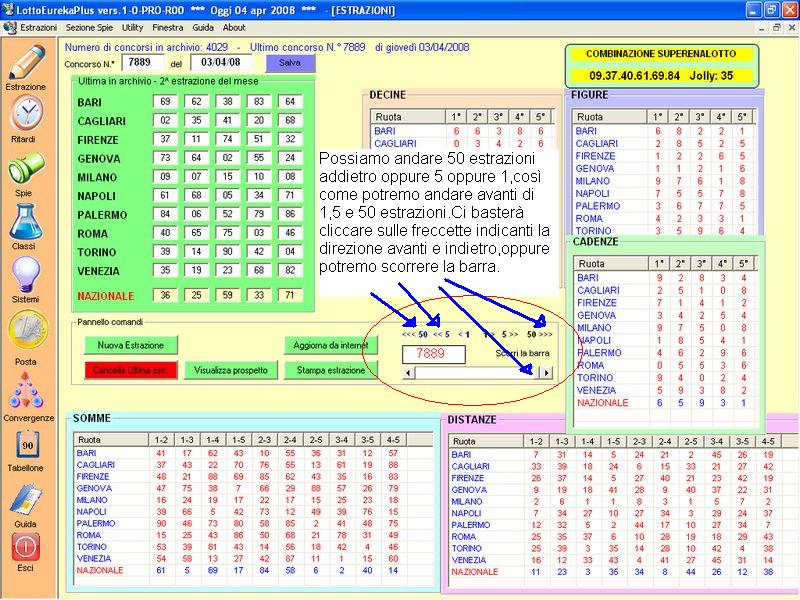Click the application icon in title bar
800x600 pixels.
tap(8, 10)
